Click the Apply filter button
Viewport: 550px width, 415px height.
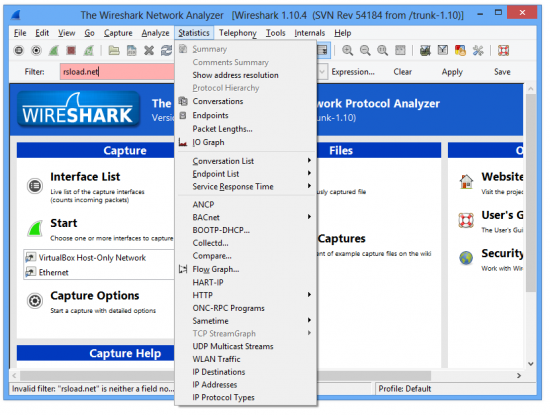pyautogui.click(x=452, y=72)
